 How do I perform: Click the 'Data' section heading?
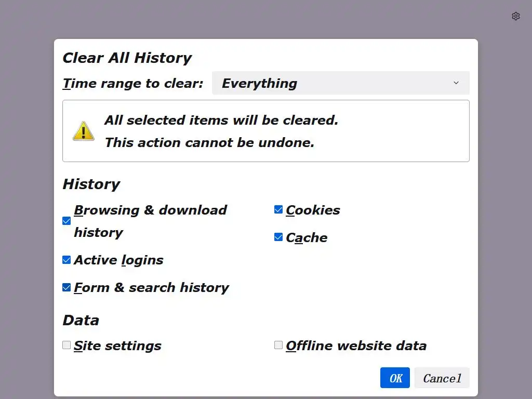pyautogui.click(x=81, y=320)
